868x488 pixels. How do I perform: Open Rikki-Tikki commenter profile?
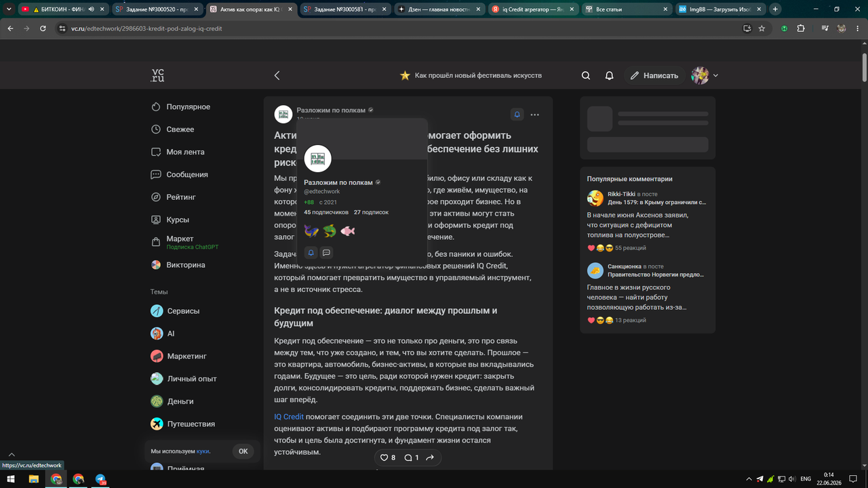click(621, 194)
